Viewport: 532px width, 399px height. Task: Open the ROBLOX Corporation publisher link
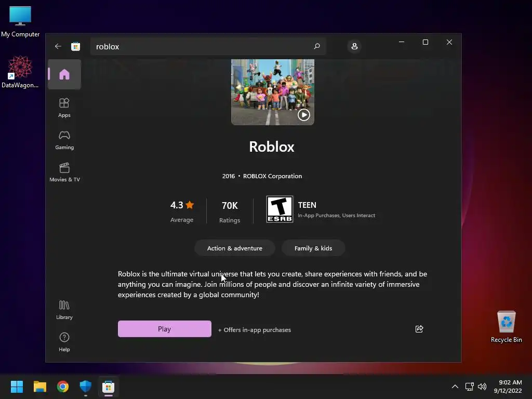pos(272,176)
